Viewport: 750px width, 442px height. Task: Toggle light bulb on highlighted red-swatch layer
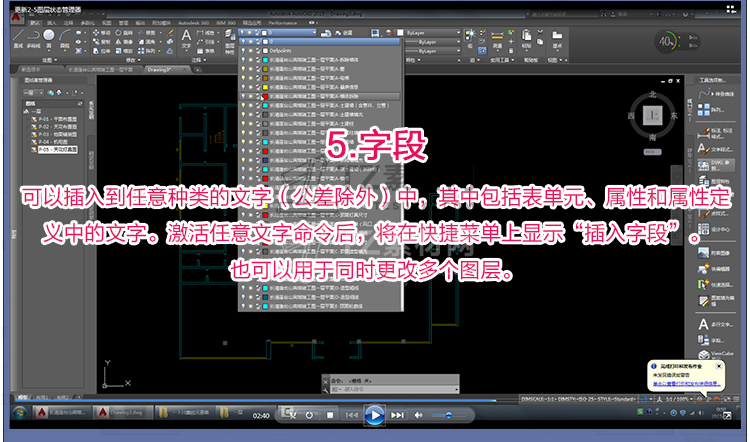coord(243,96)
